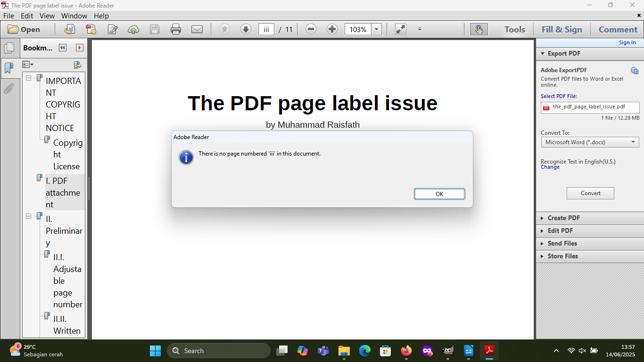Collapse the II. Preliminary bookmark node

click(28, 216)
